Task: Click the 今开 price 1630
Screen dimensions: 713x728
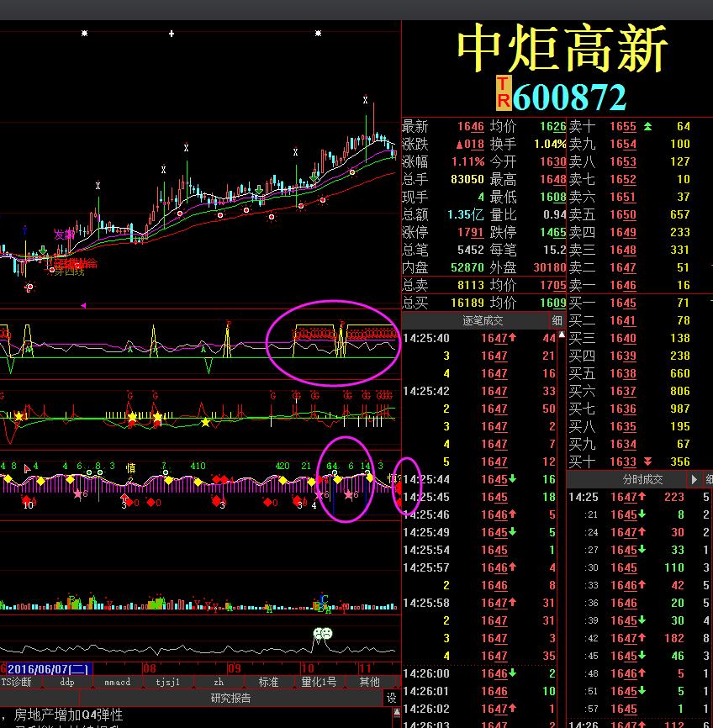Action: pos(552,161)
